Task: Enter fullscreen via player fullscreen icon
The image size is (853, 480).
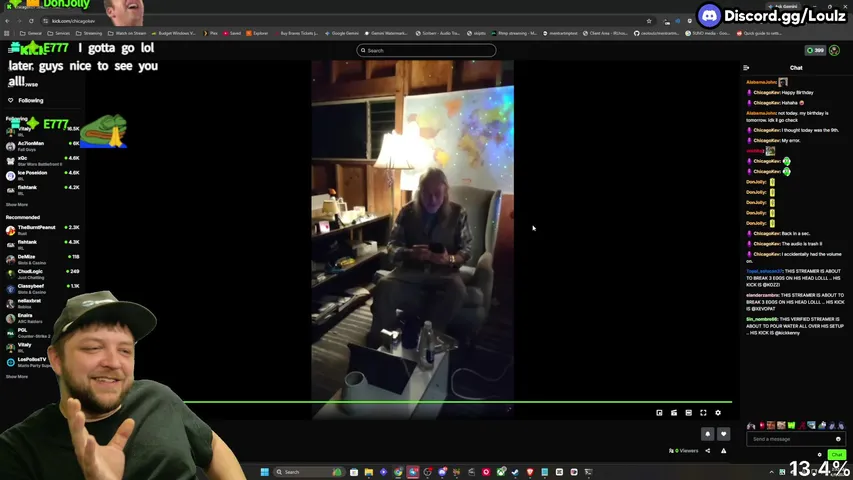Action: click(x=703, y=413)
